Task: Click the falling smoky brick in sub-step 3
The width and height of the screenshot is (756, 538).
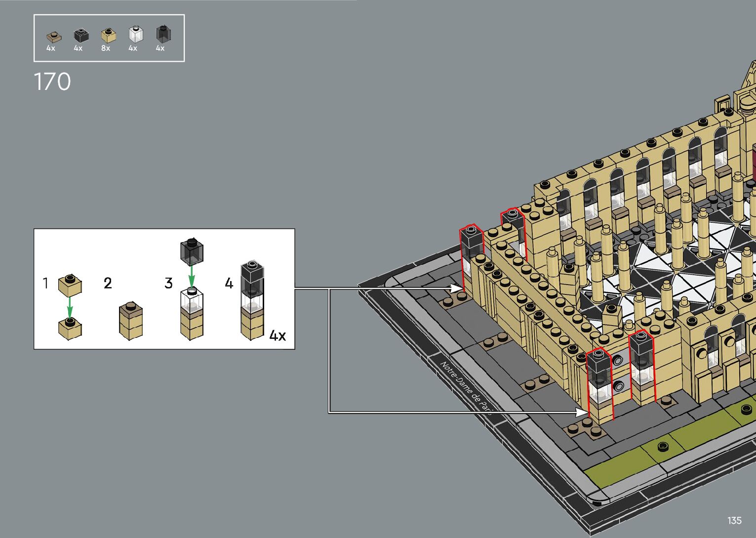Action: click(192, 250)
